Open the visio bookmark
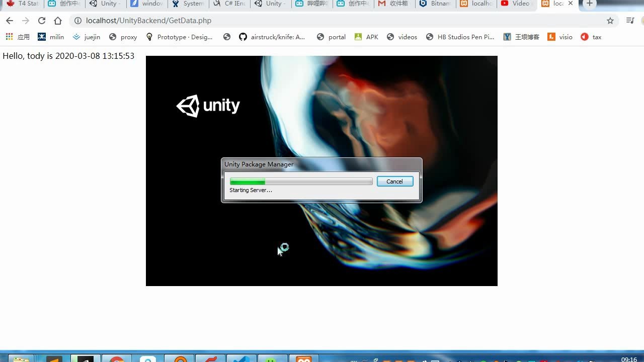This screenshot has height=362, width=644. 560,37
